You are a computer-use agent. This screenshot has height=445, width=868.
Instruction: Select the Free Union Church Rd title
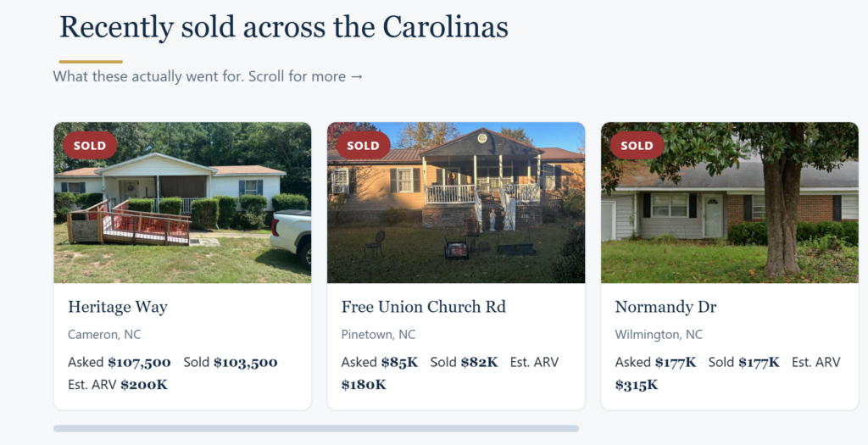tap(424, 307)
